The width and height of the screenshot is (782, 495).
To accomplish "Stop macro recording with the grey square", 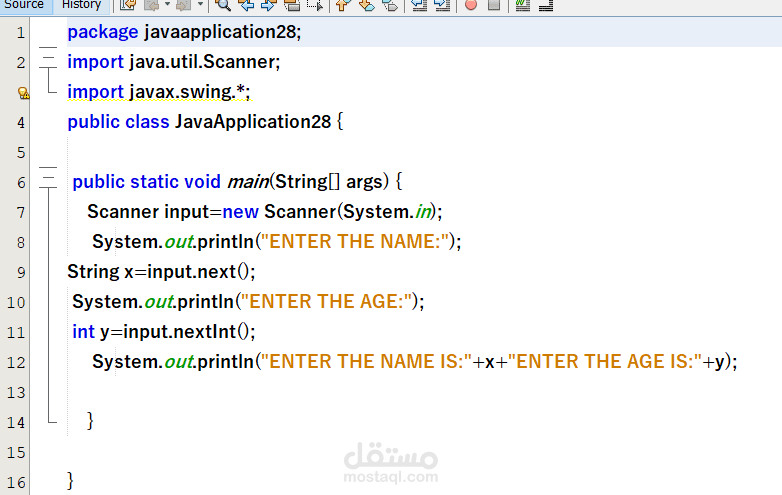I will pyautogui.click(x=494, y=5).
